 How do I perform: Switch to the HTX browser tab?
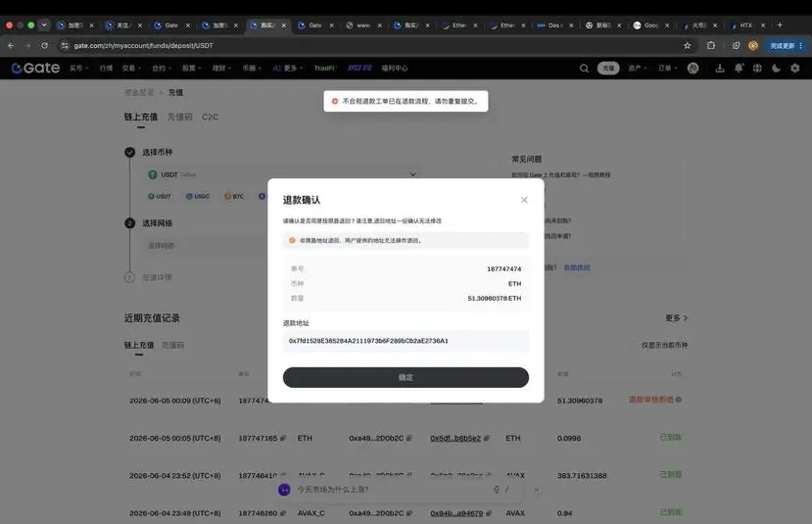(x=747, y=24)
